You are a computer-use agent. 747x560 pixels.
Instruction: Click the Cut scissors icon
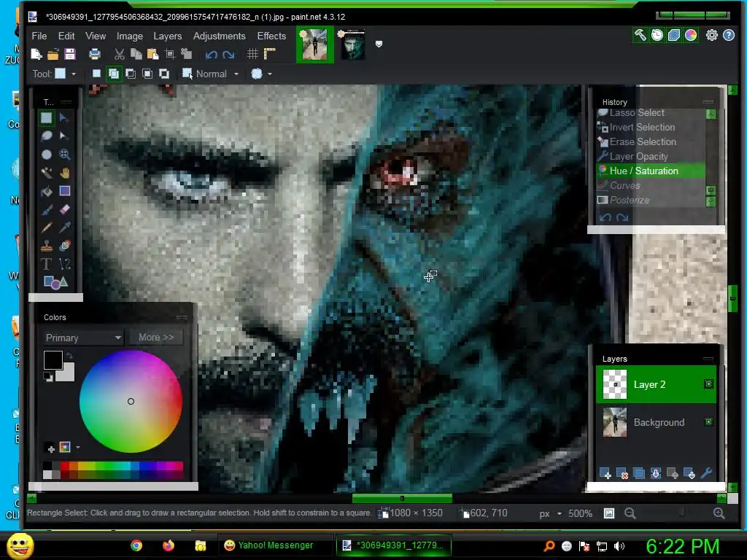pyautogui.click(x=119, y=54)
